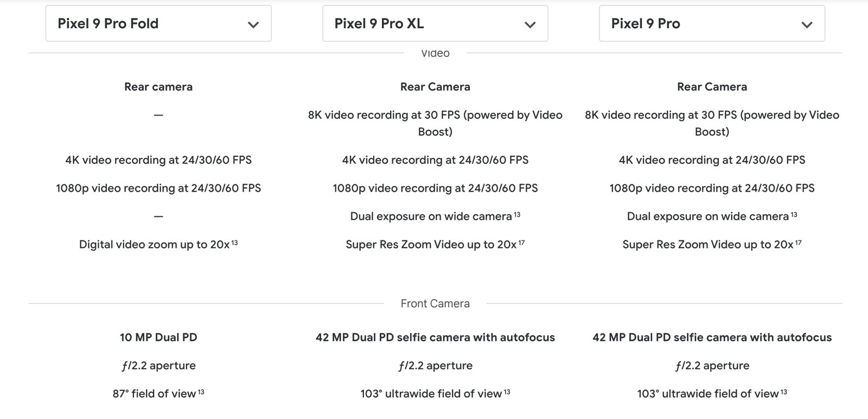Click chevron arrow in Pixel 9 Pro Fold selector
868x419 pixels.
coord(253,24)
